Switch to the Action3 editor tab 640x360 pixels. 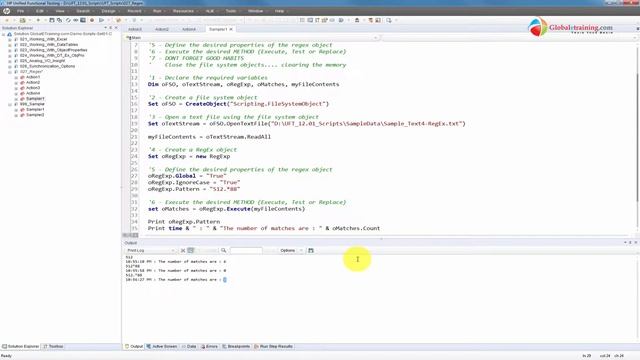[135, 29]
